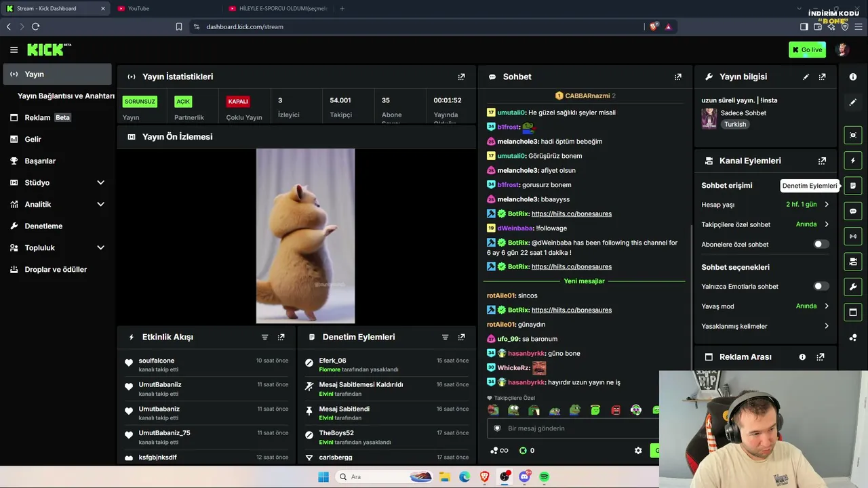868x488 pixels.
Task: Click the Go live button
Action: coord(807,49)
